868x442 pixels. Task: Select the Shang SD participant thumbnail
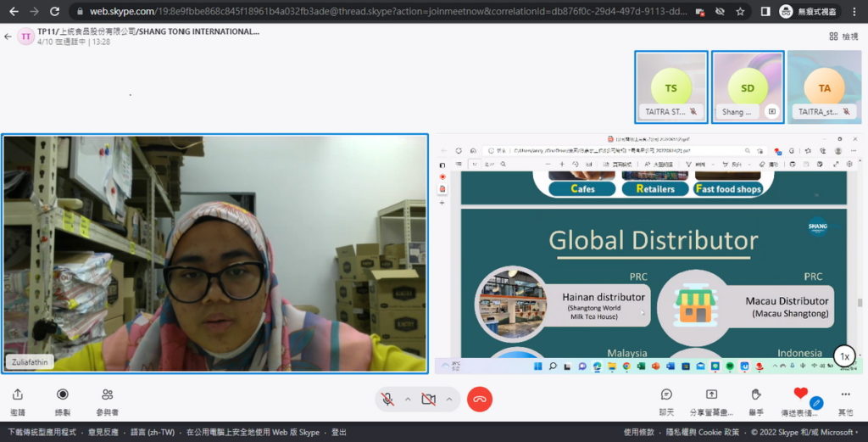(x=748, y=87)
